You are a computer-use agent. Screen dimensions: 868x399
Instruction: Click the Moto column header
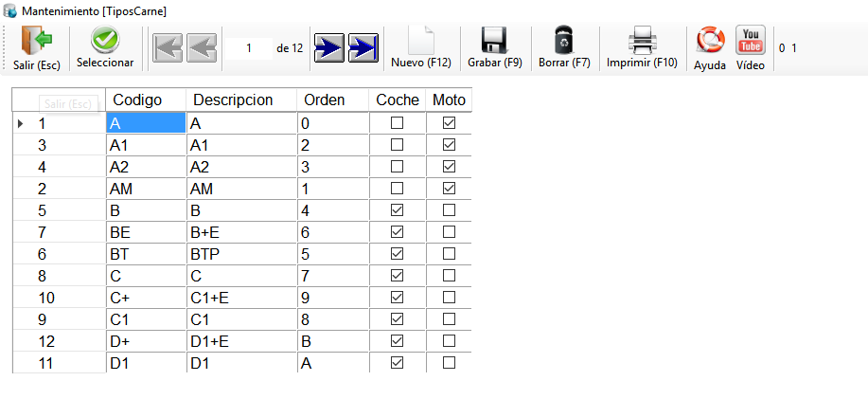449,100
